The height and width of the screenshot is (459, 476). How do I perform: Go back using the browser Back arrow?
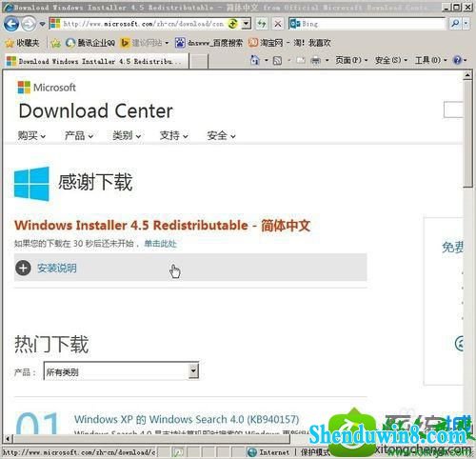pyautogui.click(x=11, y=24)
